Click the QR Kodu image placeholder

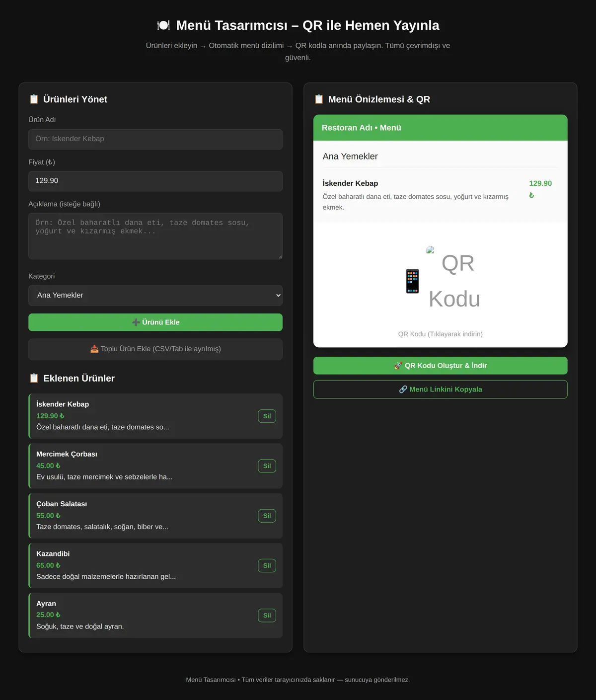453,281
